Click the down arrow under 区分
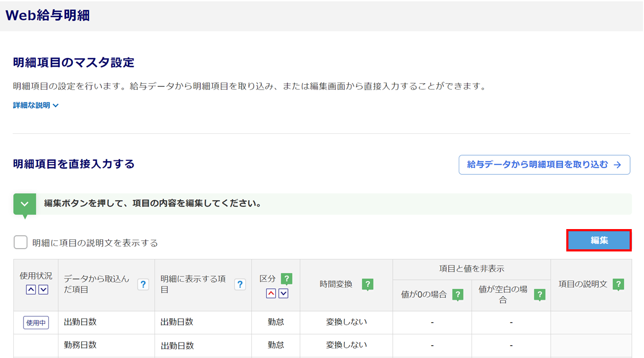Screen dimensions: 644x358 coord(283,293)
